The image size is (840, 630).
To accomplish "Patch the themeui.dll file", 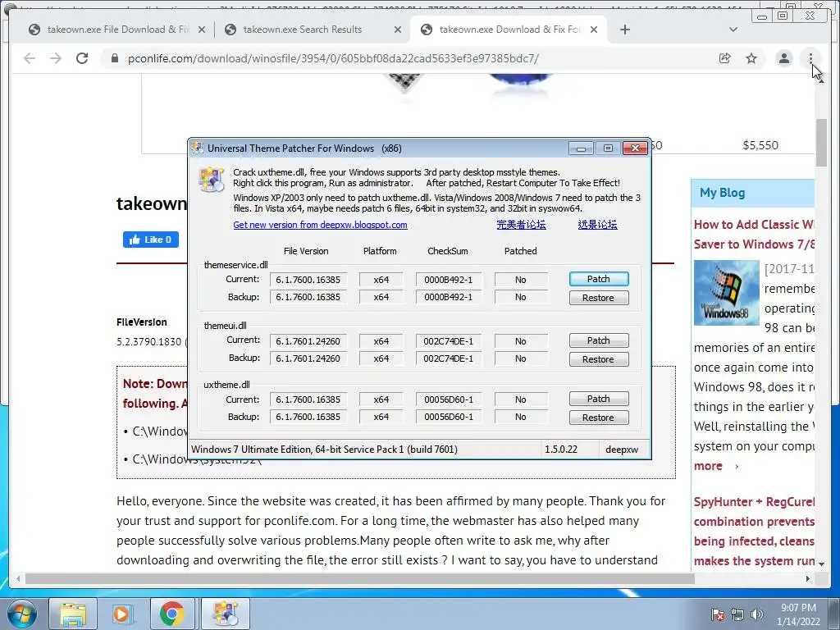I will [x=598, y=340].
